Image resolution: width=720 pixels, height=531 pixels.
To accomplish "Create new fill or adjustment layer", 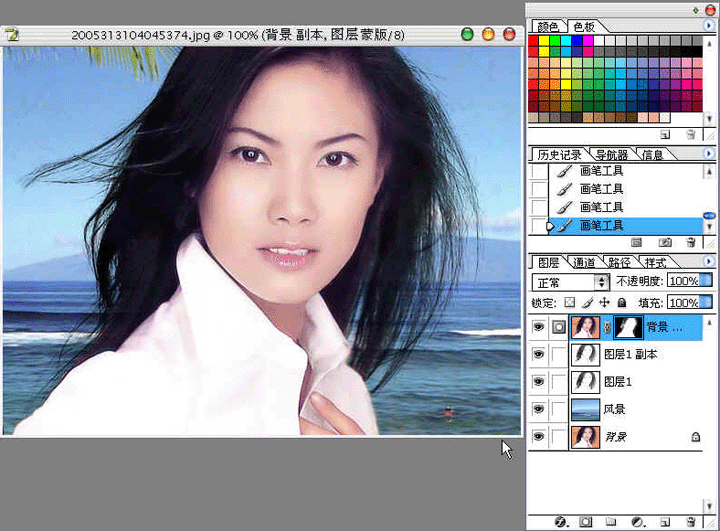I will point(638,522).
